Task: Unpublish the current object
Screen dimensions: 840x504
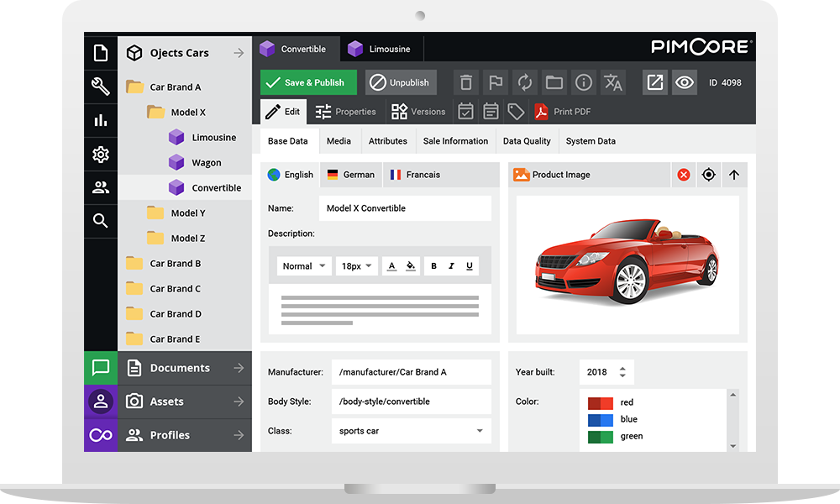Action: 401,81
